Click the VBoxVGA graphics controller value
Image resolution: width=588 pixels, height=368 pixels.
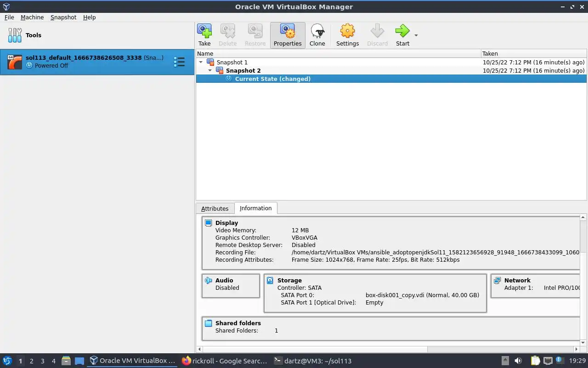click(x=305, y=238)
